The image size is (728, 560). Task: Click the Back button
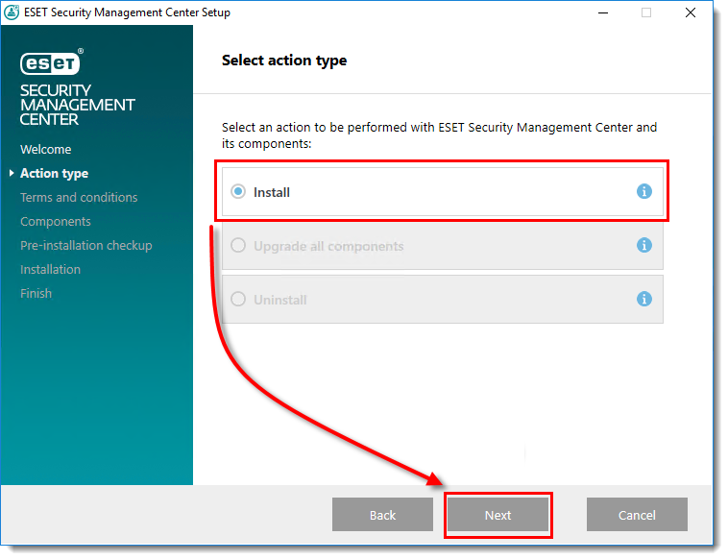click(x=382, y=515)
